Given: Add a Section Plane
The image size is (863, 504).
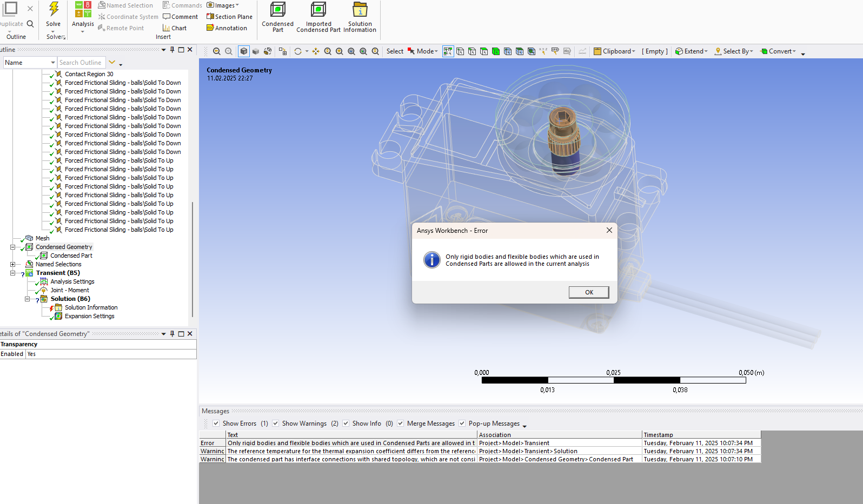Looking at the screenshot, I should point(229,17).
